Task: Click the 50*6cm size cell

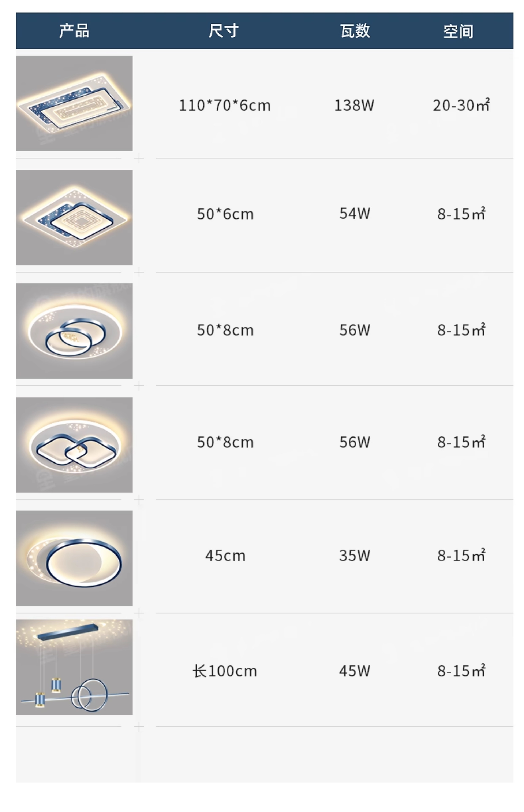Action: 225,214
